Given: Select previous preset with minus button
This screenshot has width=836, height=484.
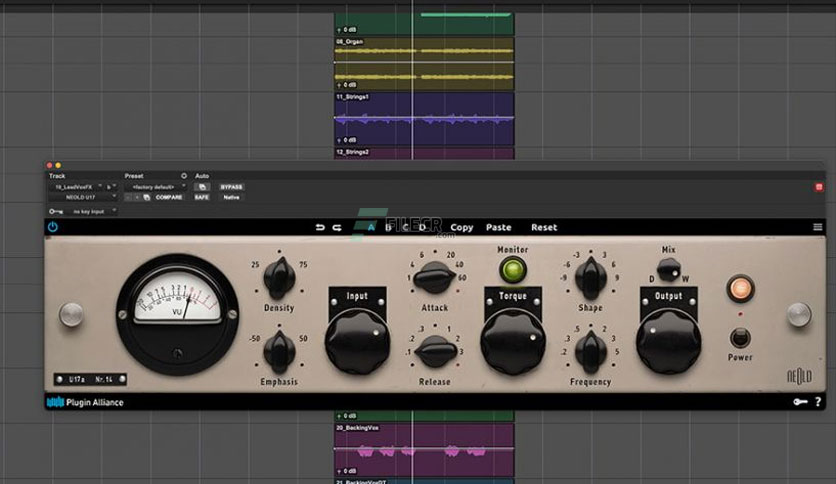Looking at the screenshot, I should point(128,197).
